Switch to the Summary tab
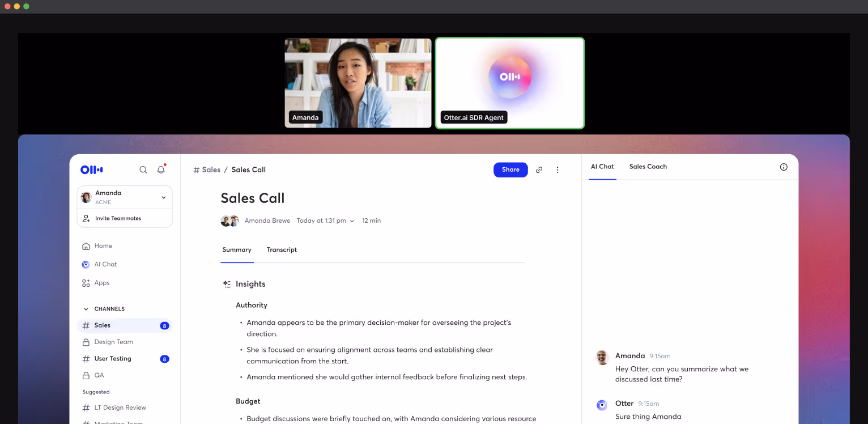Image resolution: width=868 pixels, height=424 pixels. pyautogui.click(x=237, y=250)
